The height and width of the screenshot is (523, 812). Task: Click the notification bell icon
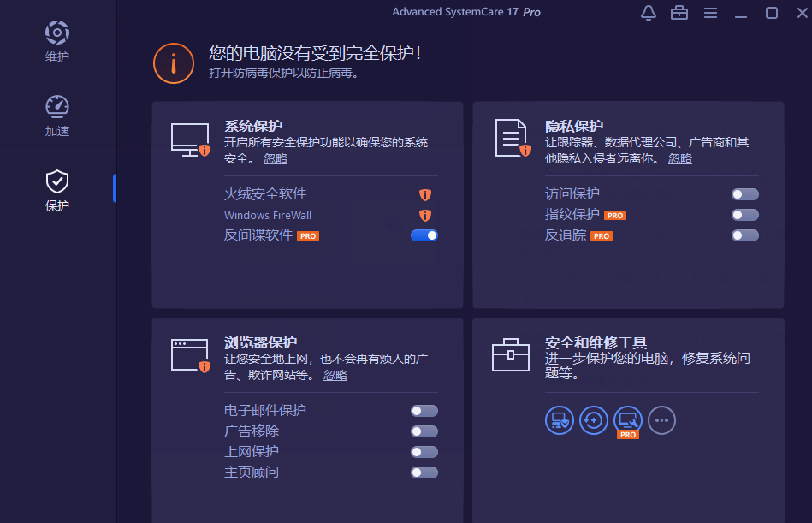[x=649, y=13]
